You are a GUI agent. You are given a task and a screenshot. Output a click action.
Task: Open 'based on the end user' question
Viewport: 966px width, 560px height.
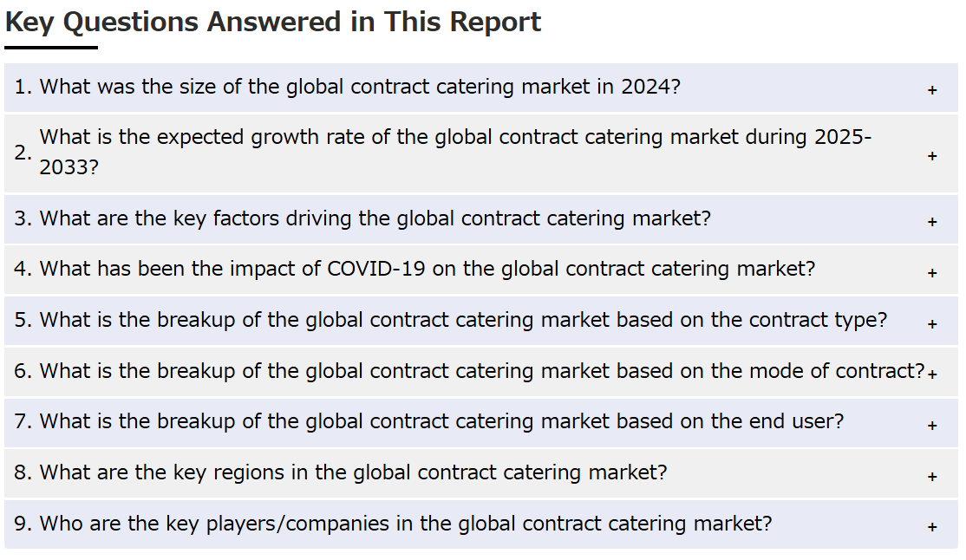(481, 423)
